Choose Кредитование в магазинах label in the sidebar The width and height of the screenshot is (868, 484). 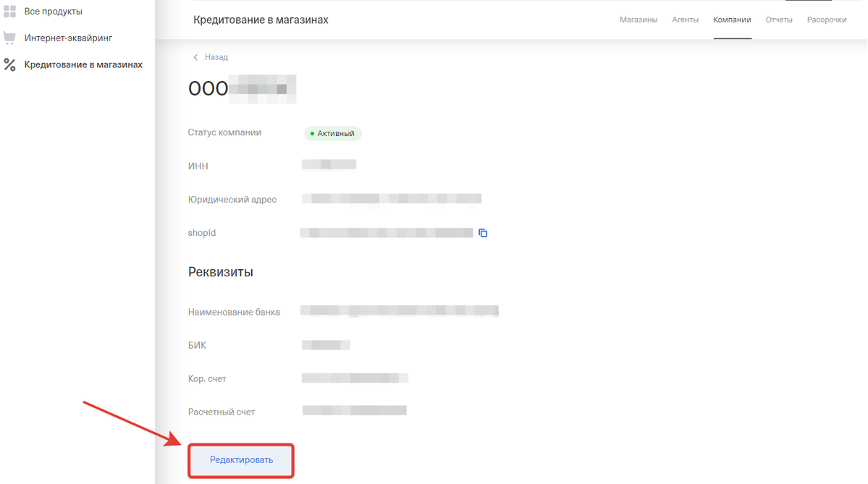tap(83, 65)
